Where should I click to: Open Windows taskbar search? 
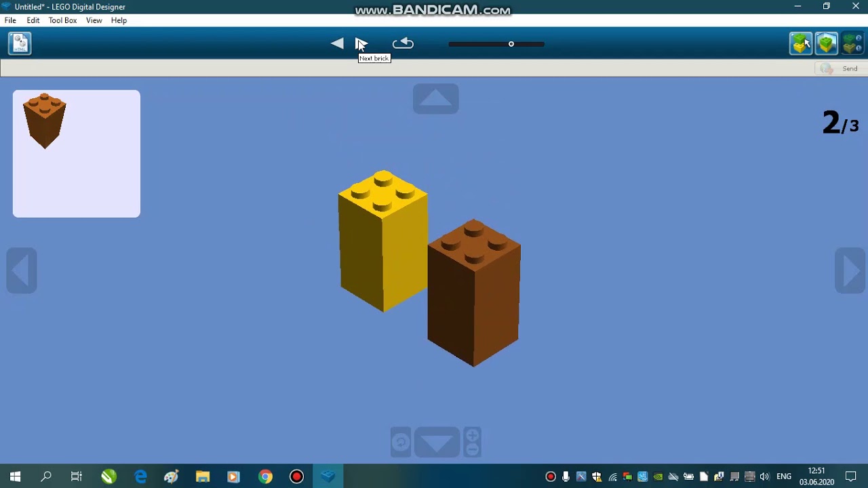tap(46, 476)
